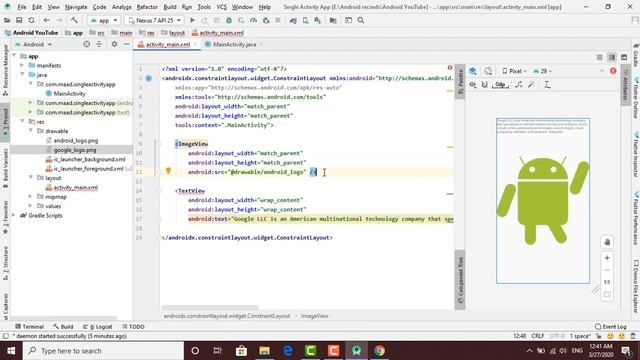This screenshot has height=360, width=640.
Task: Click the Windows search box
Action: pos(104,351)
